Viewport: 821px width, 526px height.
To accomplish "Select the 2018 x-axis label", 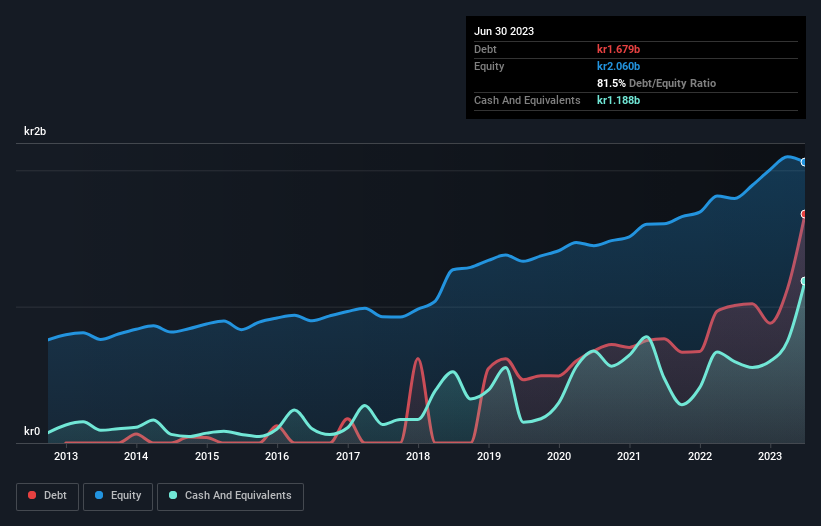I will (x=418, y=456).
